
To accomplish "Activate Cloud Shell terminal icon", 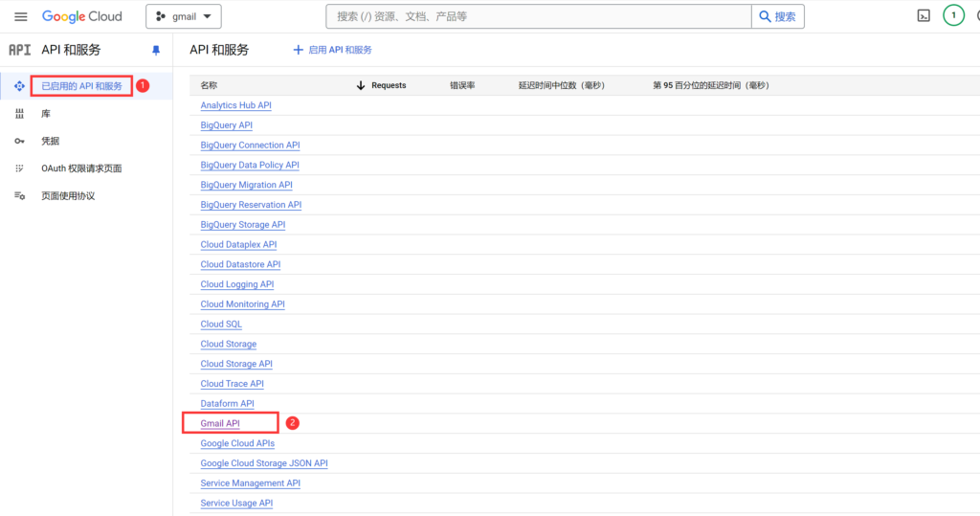I will coord(924,16).
